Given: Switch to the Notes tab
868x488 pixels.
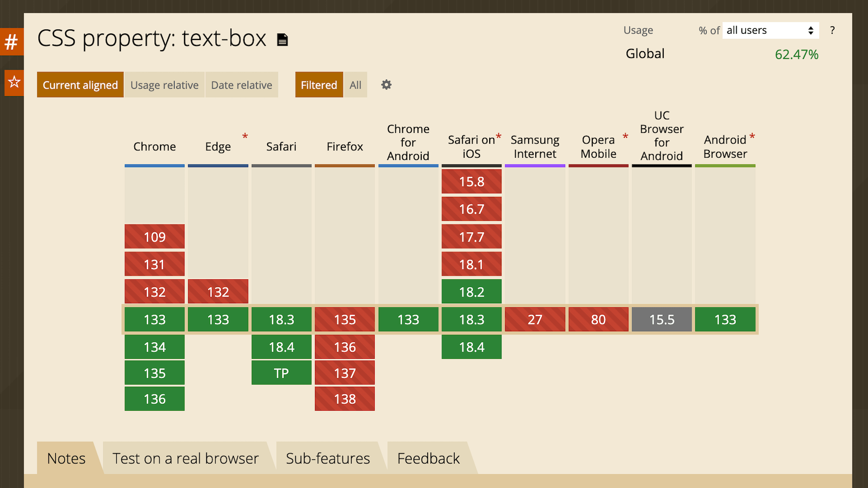Looking at the screenshot, I should pos(67,458).
